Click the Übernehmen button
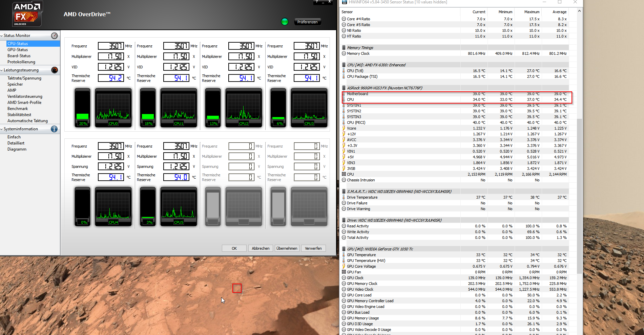Viewport: 644px width, 335px height. pos(287,248)
